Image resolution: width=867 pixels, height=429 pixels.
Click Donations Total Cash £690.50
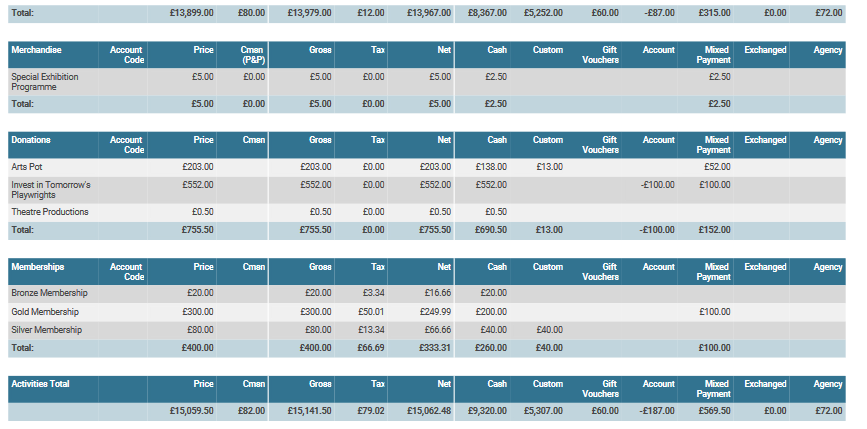pos(491,230)
